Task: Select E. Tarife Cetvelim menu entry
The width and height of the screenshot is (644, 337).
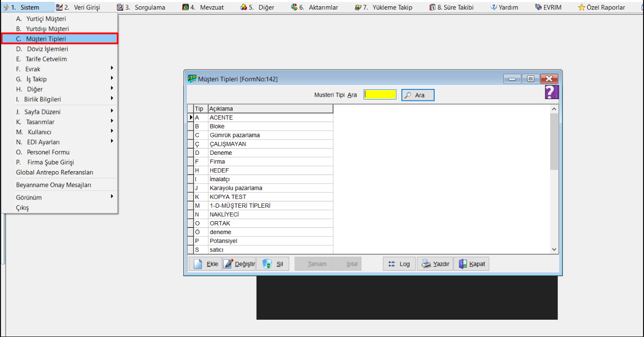Action: (x=60, y=59)
